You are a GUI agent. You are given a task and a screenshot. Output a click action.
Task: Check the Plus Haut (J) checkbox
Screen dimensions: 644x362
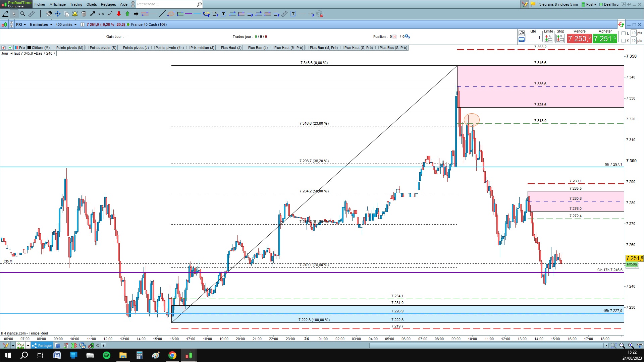[219, 48]
